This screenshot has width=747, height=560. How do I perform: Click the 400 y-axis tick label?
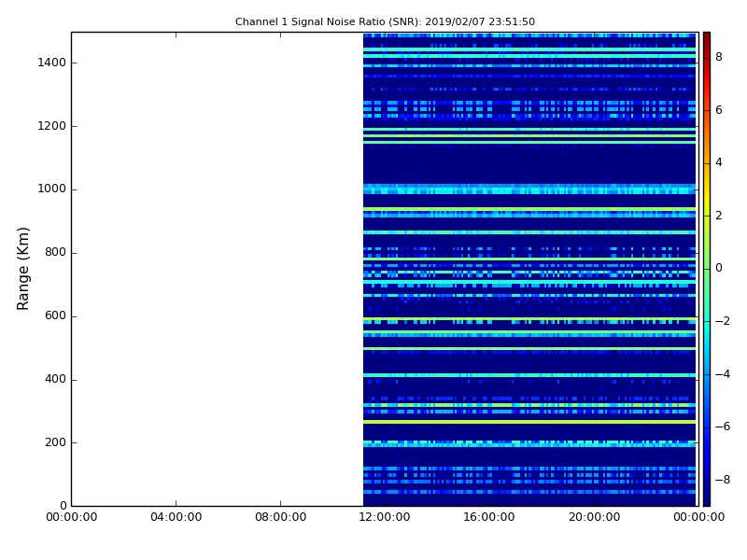coord(55,379)
